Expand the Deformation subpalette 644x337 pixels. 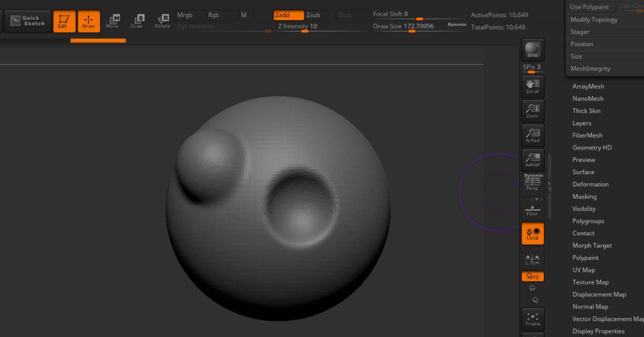[x=590, y=184]
